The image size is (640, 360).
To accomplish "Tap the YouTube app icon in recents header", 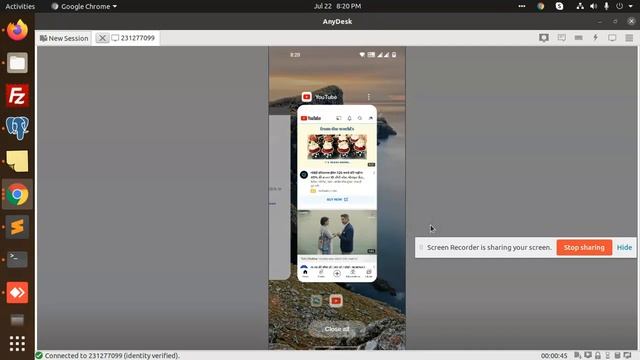I will 307,97.
